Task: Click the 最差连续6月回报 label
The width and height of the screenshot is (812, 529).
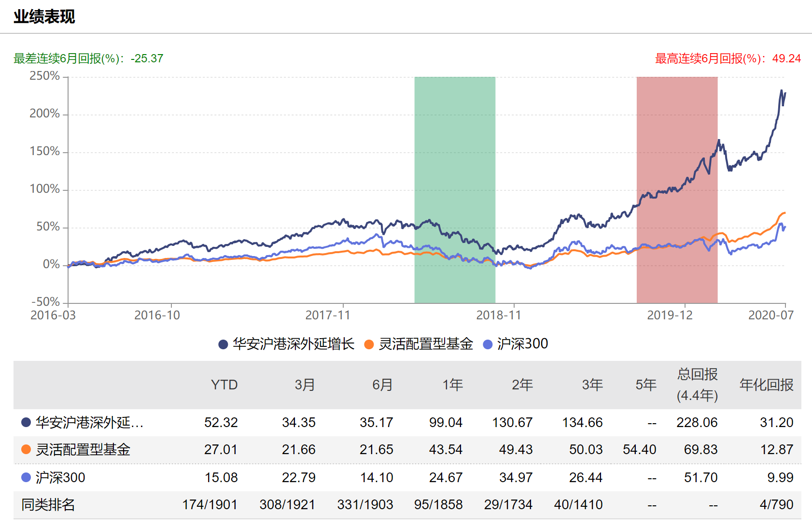Action: (x=88, y=58)
